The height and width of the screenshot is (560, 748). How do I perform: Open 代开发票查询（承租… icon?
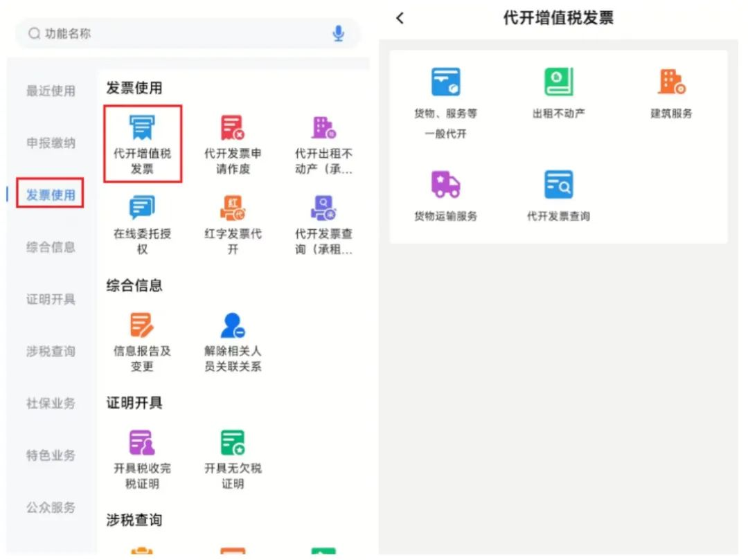tap(323, 208)
